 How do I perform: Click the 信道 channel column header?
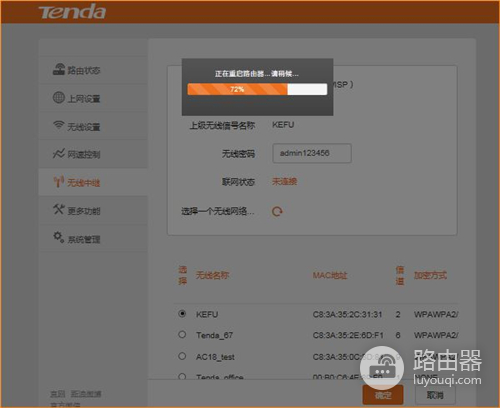tap(400, 275)
